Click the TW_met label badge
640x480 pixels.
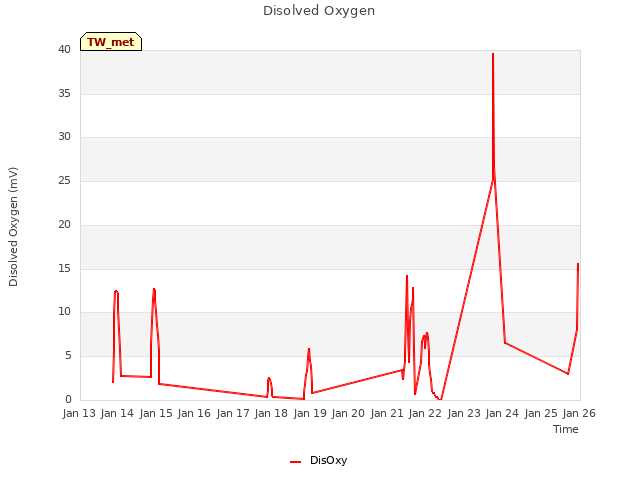(111, 42)
